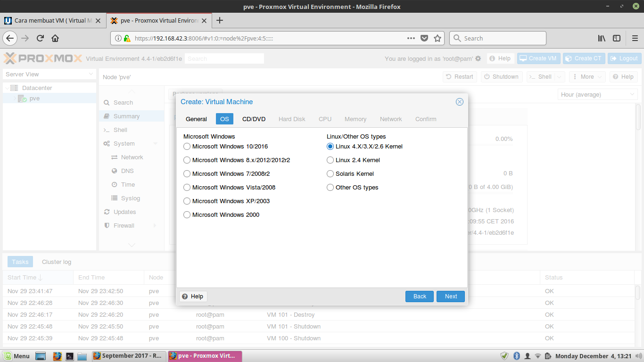Switch to Cluster log tab
This screenshot has width=644, height=362.
click(x=57, y=262)
